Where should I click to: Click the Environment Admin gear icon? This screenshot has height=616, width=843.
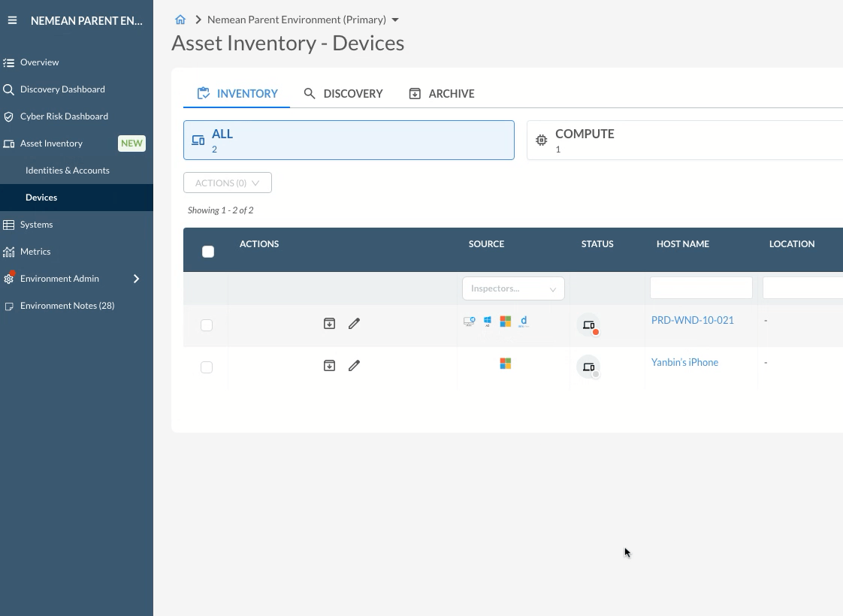pos(8,279)
